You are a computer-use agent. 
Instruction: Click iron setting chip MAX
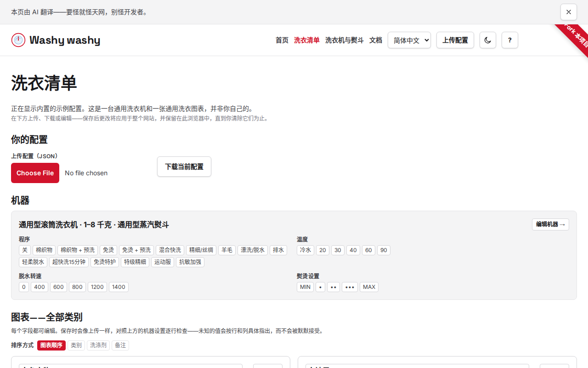pos(369,287)
